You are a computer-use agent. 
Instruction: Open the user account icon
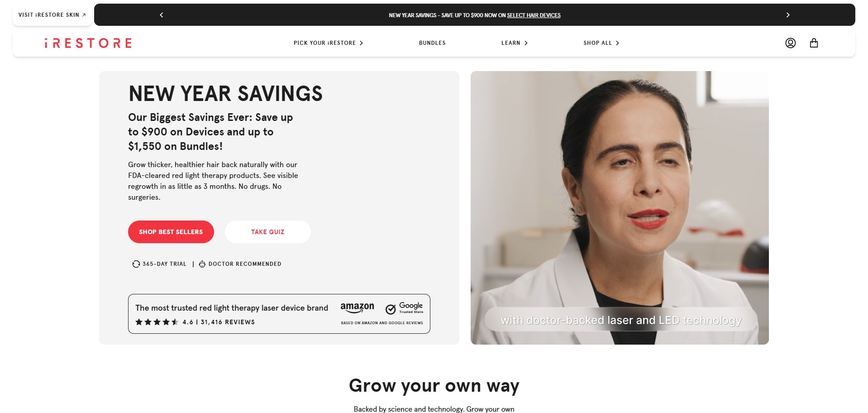point(790,43)
